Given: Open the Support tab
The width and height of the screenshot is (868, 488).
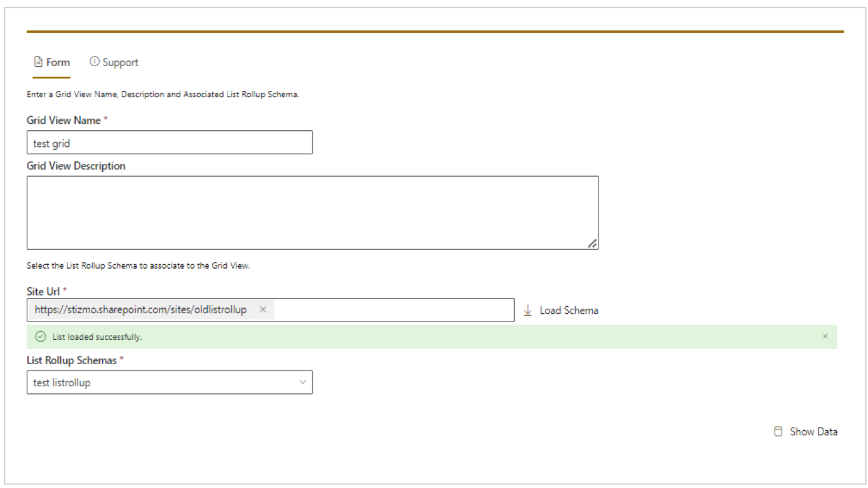Looking at the screenshot, I should 114,62.
